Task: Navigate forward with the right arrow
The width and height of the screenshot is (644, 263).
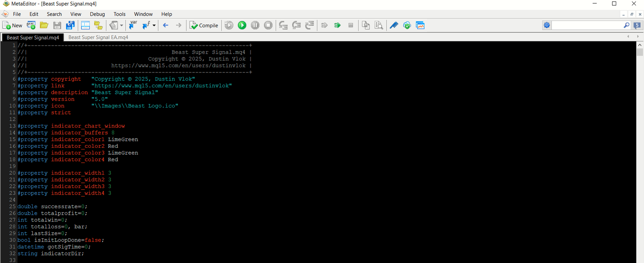Action: (x=178, y=25)
